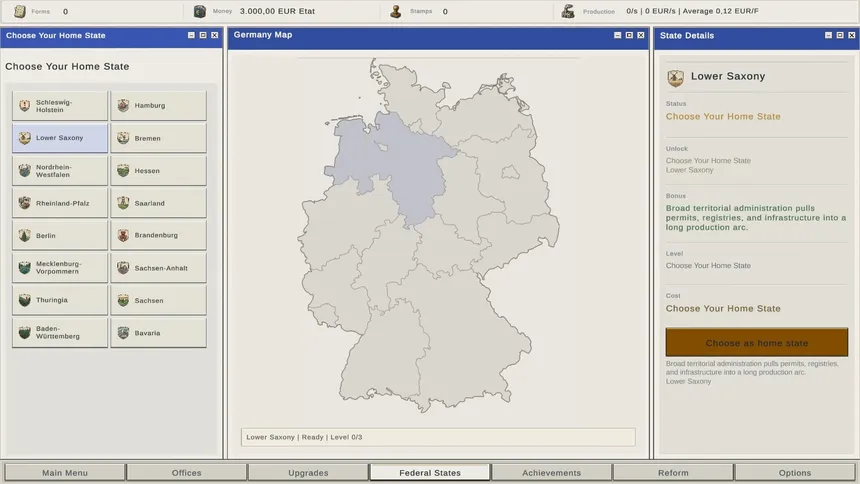This screenshot has height=484, width=860.
Task: Click the Berlin crest icon
Action: point(25,235)
